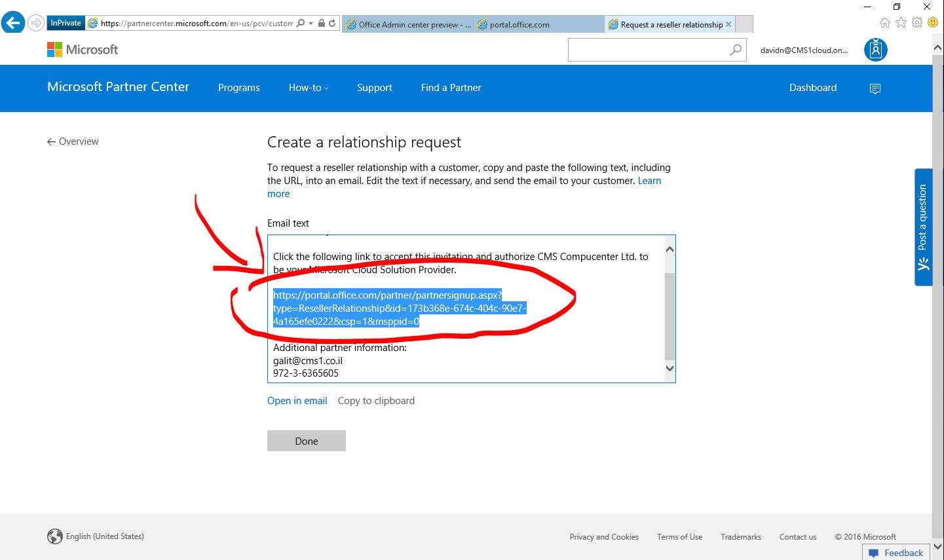
Task: Refresh the page with the reload icon
Action: (332, 24)
